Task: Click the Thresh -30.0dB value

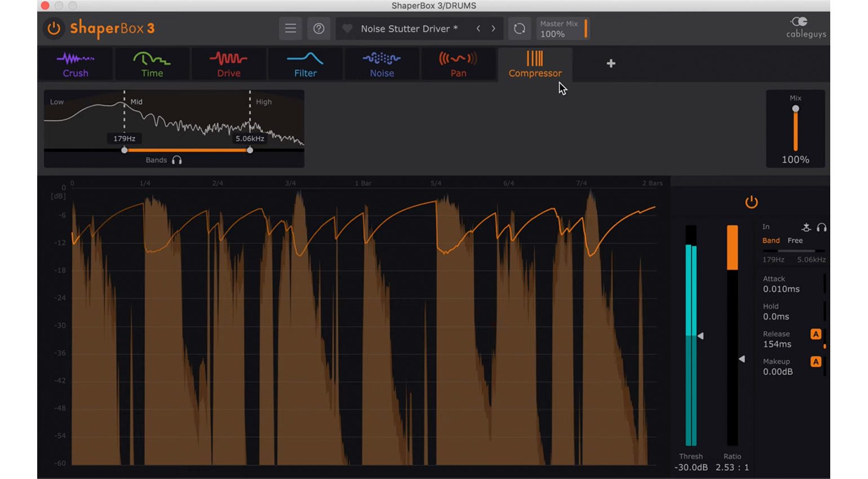Action: click(691, 468)
